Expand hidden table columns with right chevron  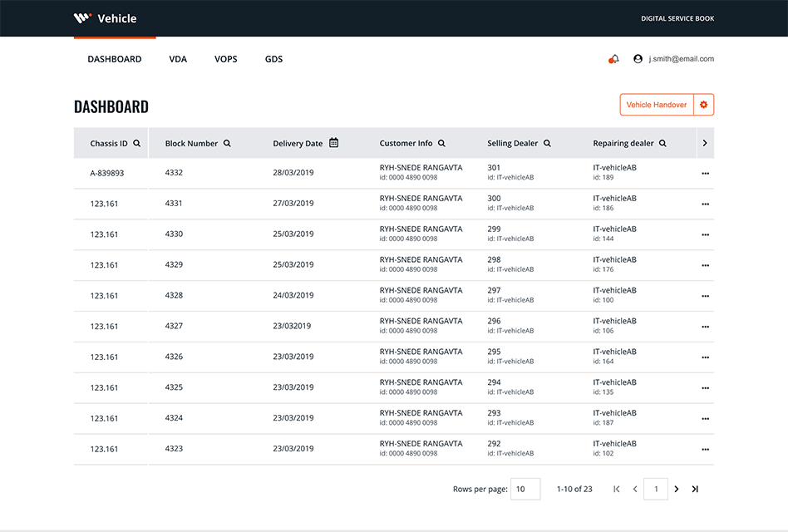(x=705, y=143)
